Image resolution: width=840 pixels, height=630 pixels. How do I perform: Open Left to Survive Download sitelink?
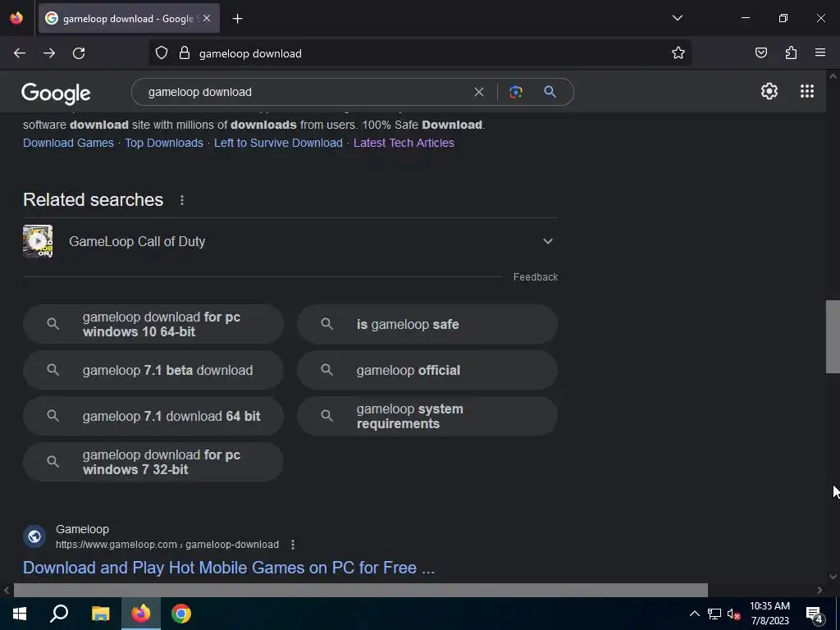(x=278, y=143)
